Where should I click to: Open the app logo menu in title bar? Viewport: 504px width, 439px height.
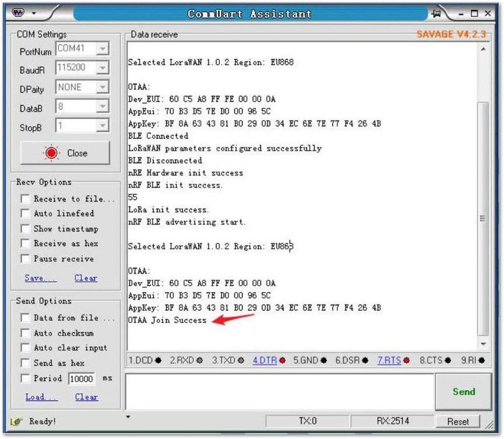(18, 12)
